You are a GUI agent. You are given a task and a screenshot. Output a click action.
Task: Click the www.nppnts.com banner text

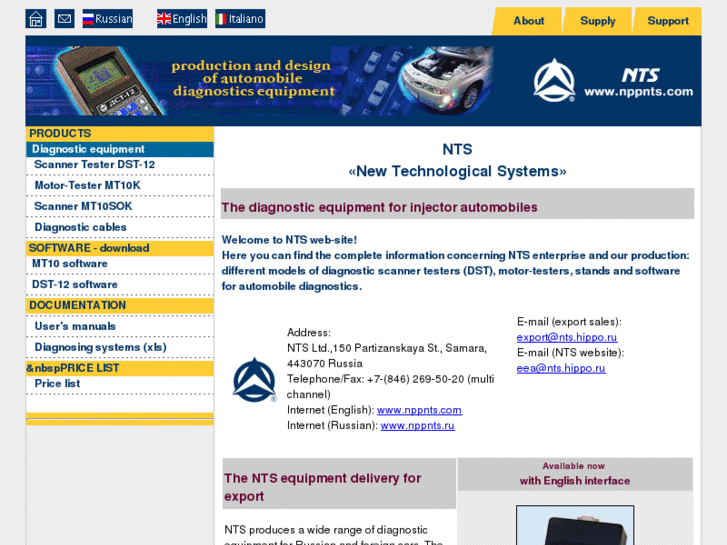point(638,91)
